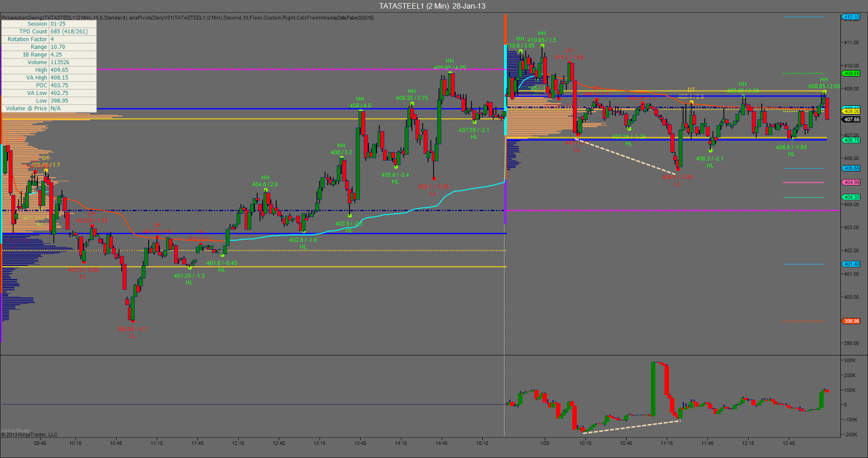Viewport: 868px width, 458px height.
Task: Click the High 409.65 table row
Action: [49, 69]
